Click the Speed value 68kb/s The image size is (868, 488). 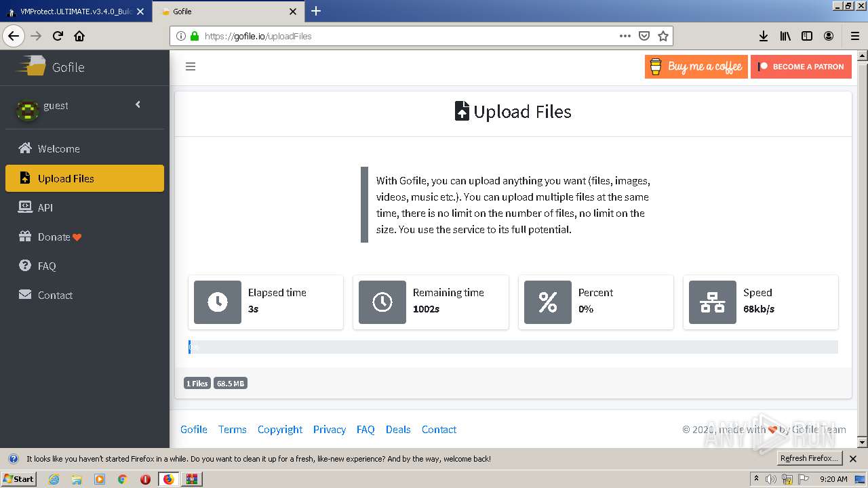[759, 309]
